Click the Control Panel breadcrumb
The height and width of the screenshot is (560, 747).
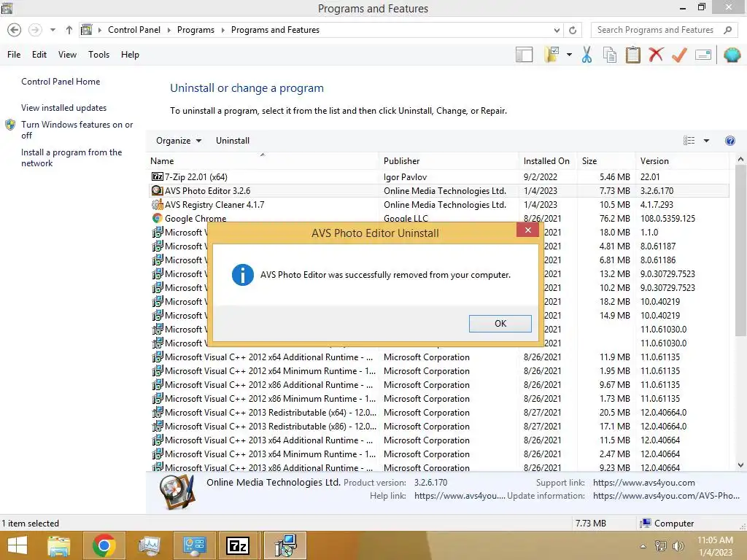134,30
